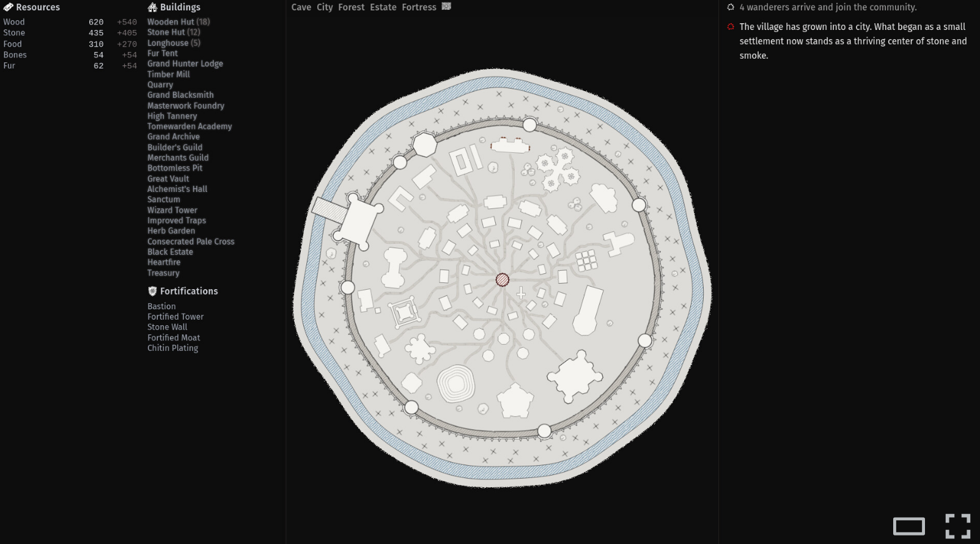Open the Forest tab
The width and height of the screenshot is (980, 544).
click(x=351, y=7)
